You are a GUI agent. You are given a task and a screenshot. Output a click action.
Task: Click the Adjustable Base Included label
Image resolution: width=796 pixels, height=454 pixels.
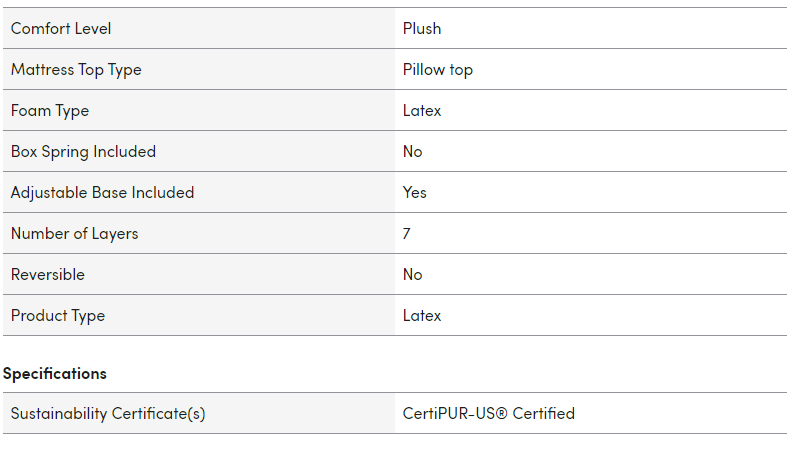[102, 192]
